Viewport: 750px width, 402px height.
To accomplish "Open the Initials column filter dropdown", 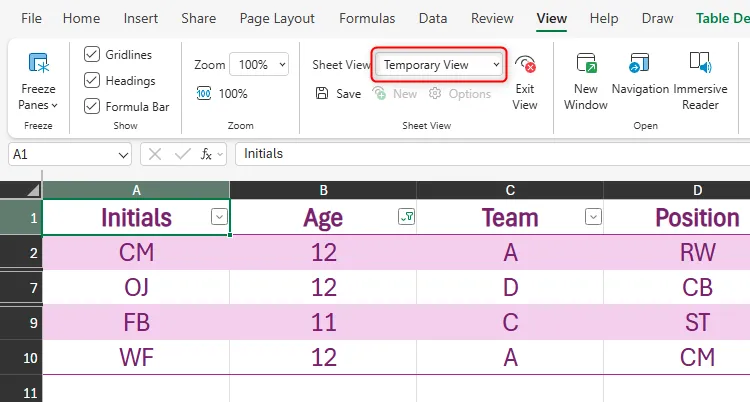I will point(219,217).
